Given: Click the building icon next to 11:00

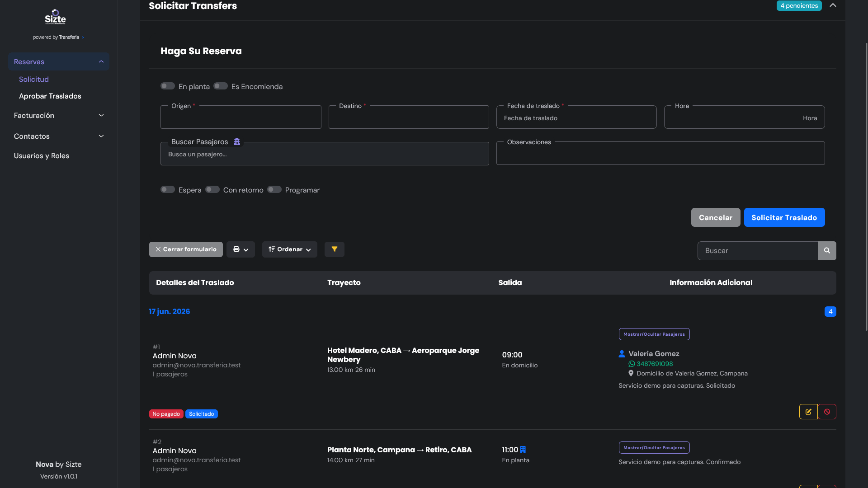Looking at the screenshot, I should click(523, 450).
